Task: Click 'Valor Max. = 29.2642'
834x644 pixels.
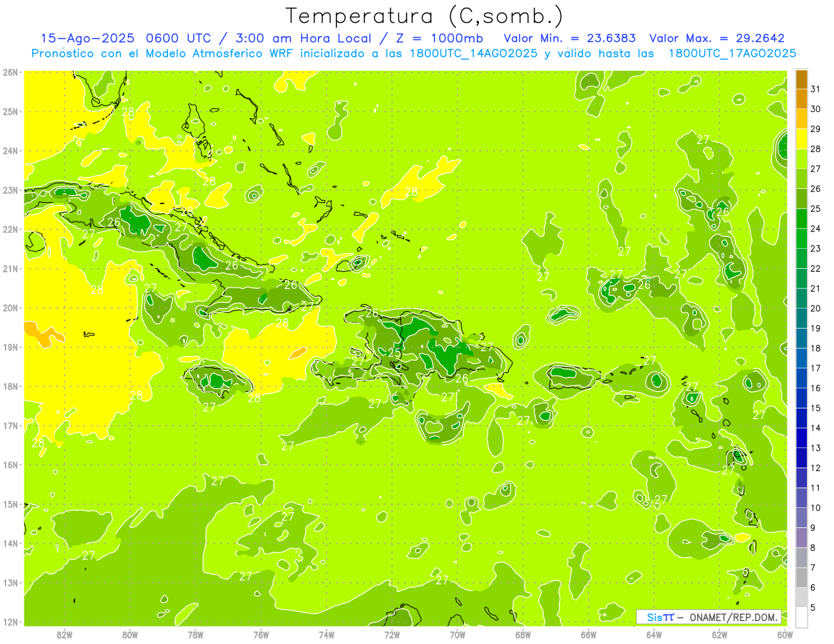Action: click(x=717, y=38)
